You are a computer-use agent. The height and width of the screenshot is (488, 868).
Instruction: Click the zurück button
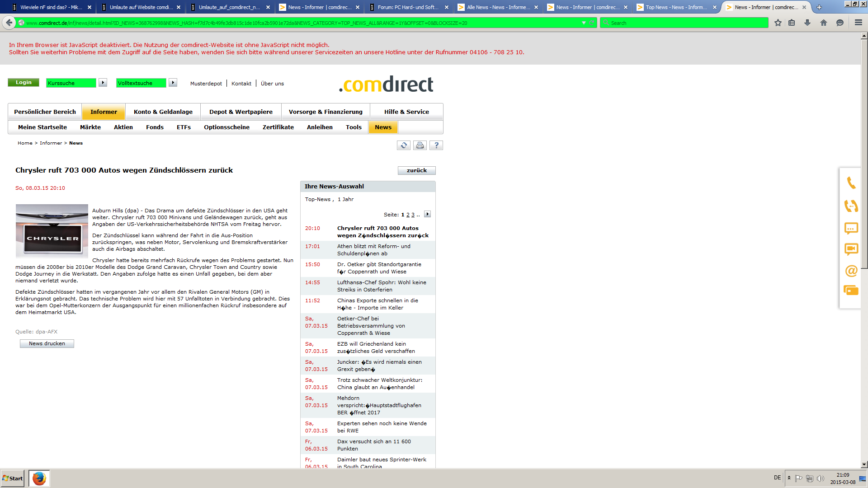click(416, 170)
